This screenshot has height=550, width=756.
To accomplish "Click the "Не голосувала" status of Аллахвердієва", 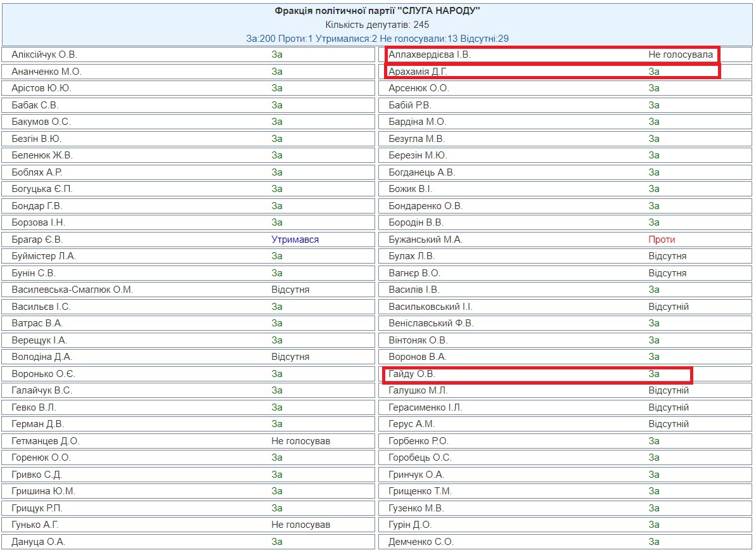I will tap(680, 55).
